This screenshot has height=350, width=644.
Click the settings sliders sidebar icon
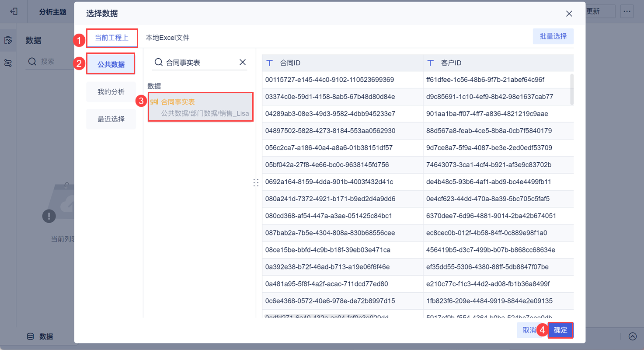[8, 63]
